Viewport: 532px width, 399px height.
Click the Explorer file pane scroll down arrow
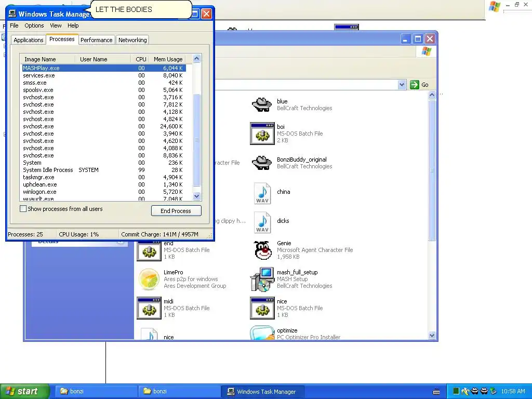click(432, 335)
